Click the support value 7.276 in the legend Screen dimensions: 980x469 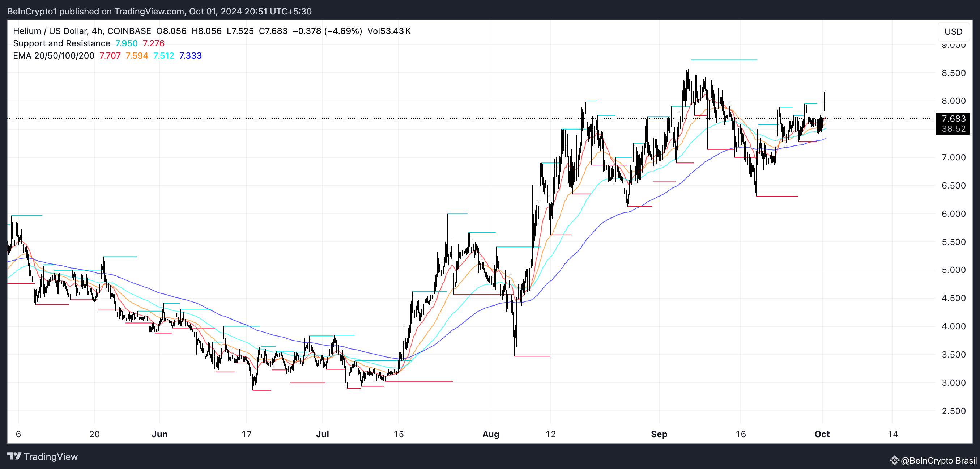tap(154, 43)
